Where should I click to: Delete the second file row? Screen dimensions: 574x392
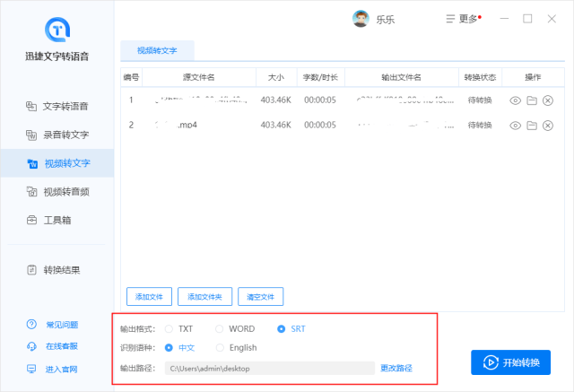point(548,126)
